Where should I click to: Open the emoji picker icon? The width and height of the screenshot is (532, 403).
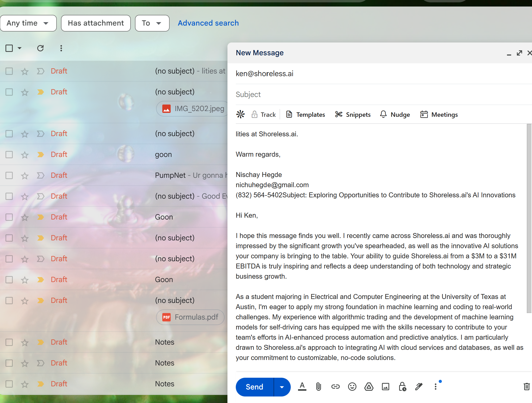tap(352, 387)
